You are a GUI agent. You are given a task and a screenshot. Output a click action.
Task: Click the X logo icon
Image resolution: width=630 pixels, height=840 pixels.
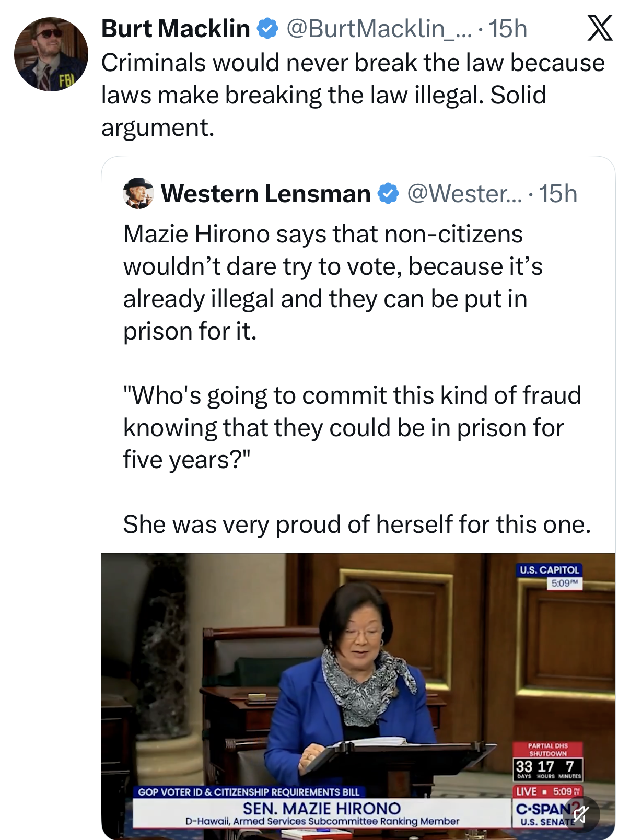point(600,28)
